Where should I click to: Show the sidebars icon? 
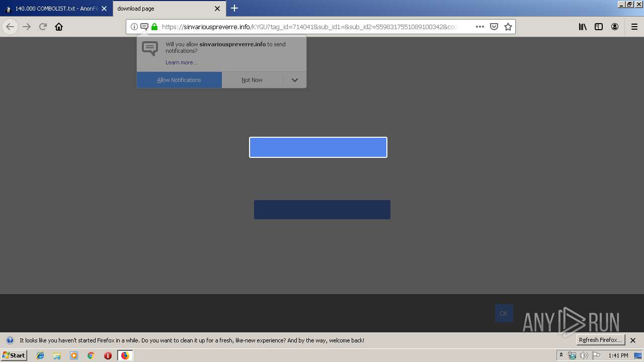(x=599, y=27)
